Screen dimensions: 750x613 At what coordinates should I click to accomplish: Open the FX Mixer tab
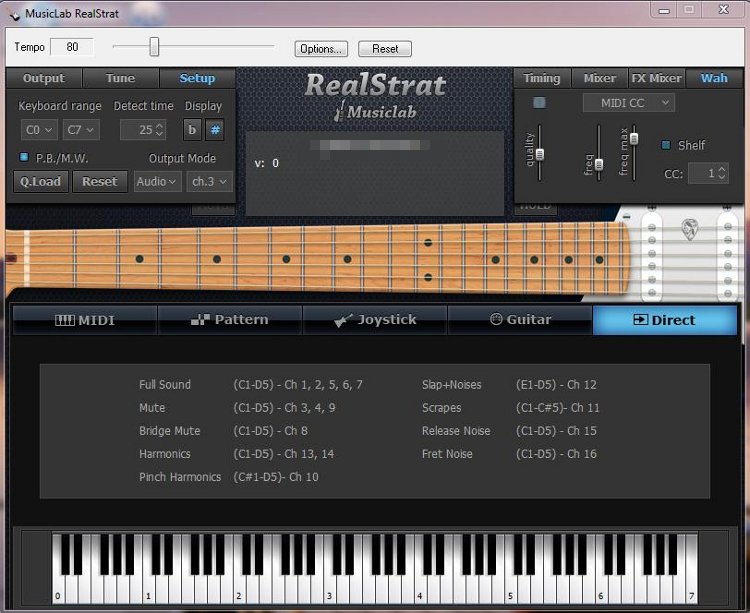656,78
